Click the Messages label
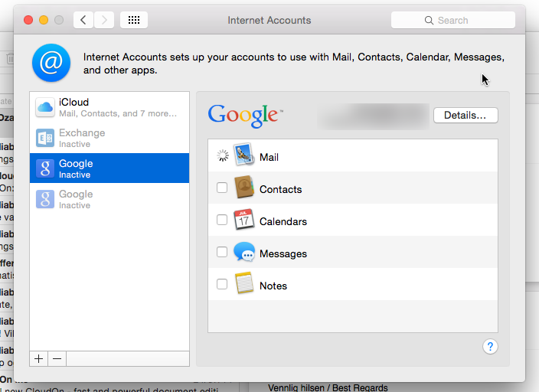The image size is (539, 392). 283,253
